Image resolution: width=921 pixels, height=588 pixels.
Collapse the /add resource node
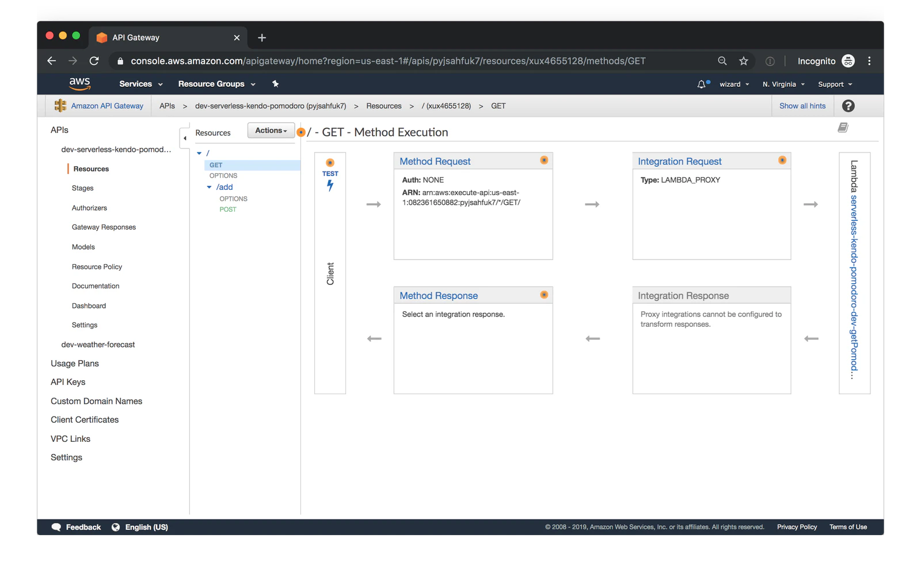[x=210, y=187]
